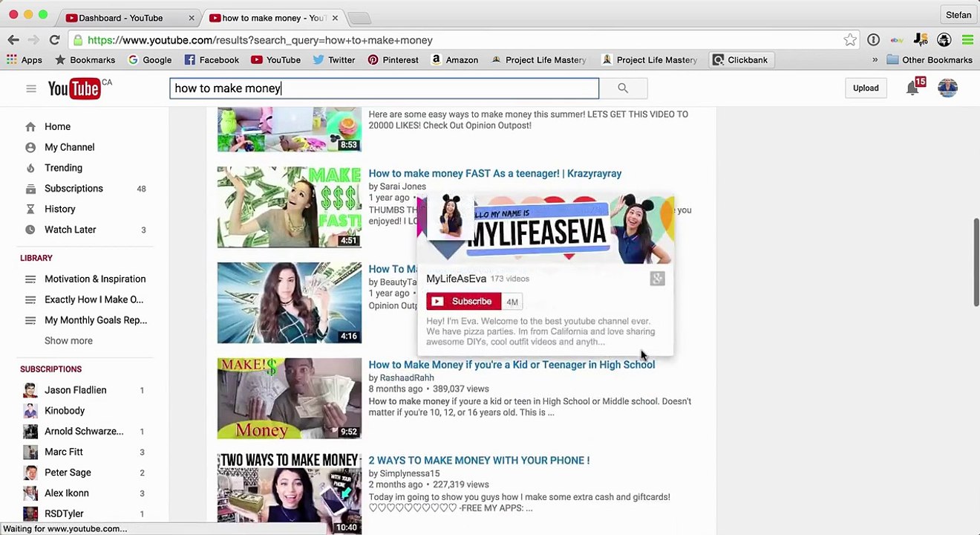Open Kinobody channel avatar
This screenshot has width=980, height=535.
point(30,411)
